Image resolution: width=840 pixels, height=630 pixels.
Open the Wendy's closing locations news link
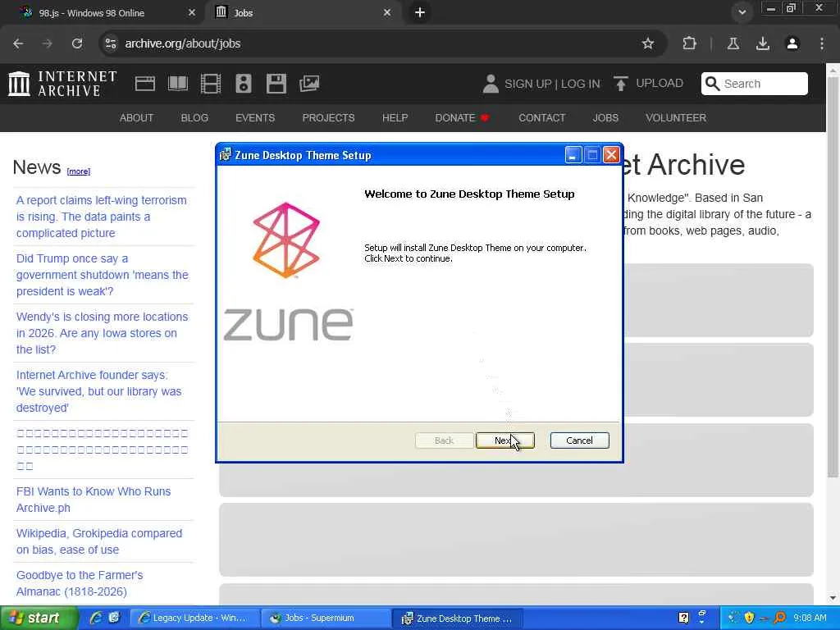102,333
